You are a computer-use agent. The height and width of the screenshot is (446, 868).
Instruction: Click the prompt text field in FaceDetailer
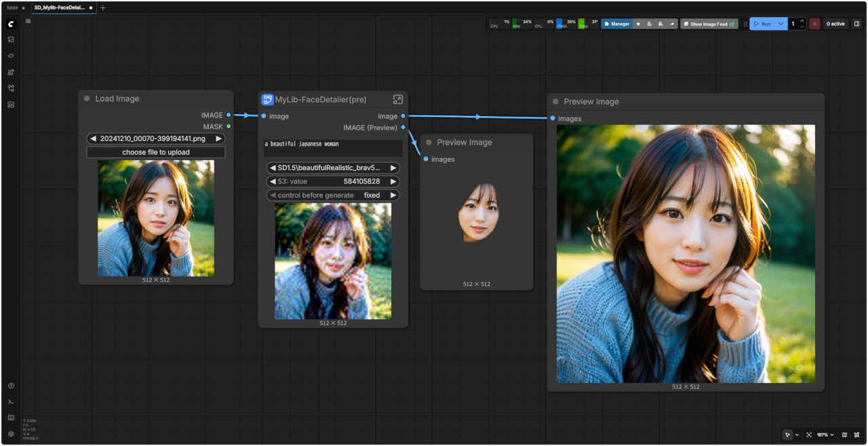pos(333,148)
